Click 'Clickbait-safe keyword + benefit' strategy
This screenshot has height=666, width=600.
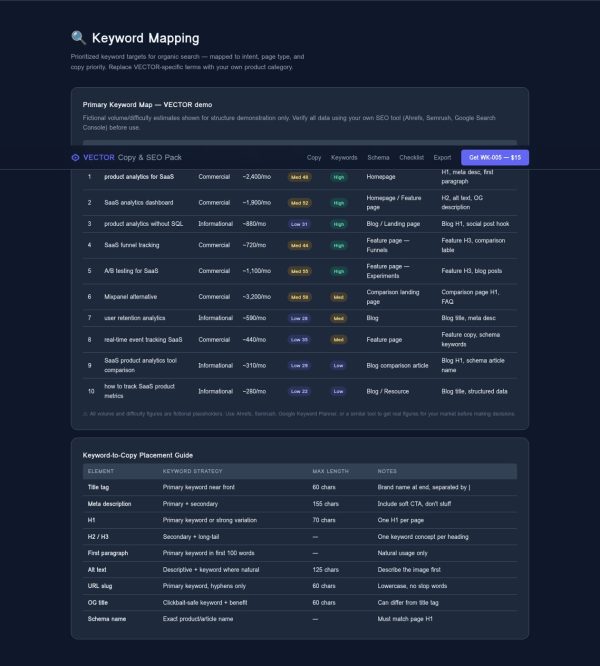click(x=205, y=603)
